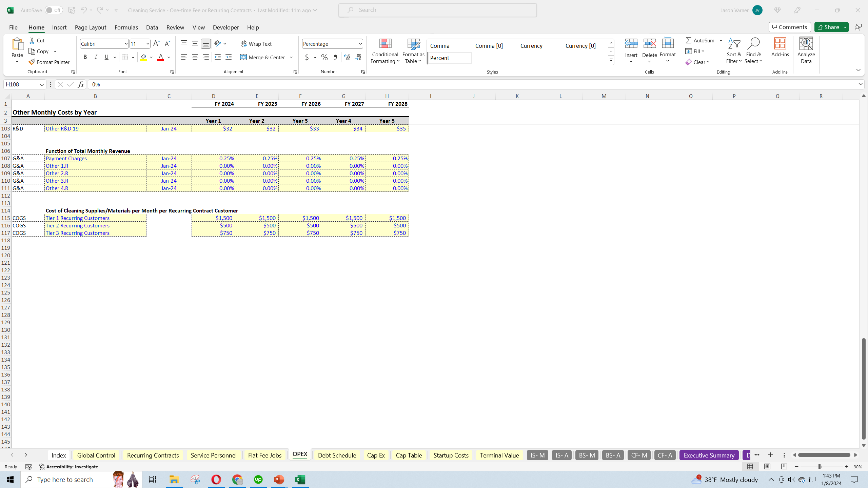Expand the Fill Color dropdown arrow
The image size is (868, 488).
pyautogui.click(x=151, y=57)
